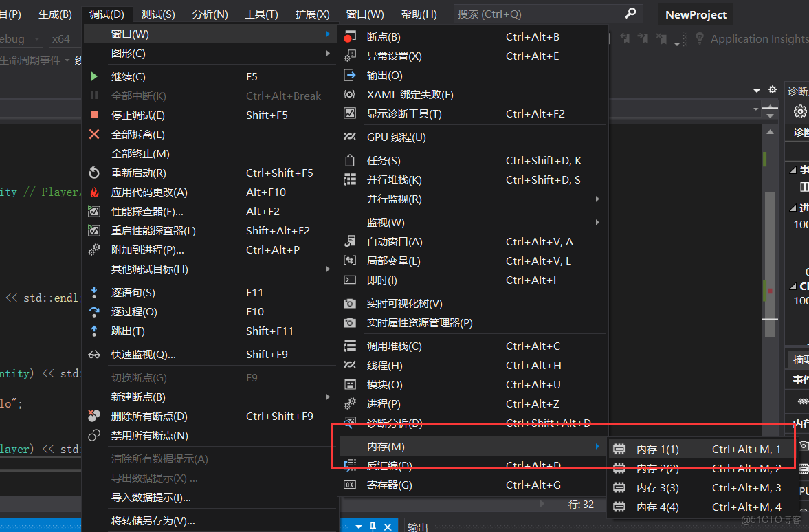Expand the 新建断点(B) submenu arrow
This screenshot has width=809, height=532.
pos(329,397)
